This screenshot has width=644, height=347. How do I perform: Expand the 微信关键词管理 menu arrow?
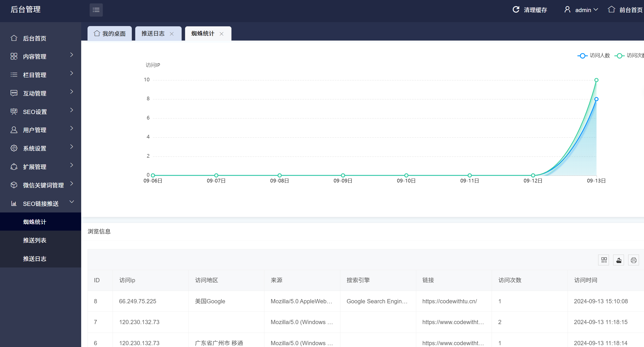tap(71, 184)
